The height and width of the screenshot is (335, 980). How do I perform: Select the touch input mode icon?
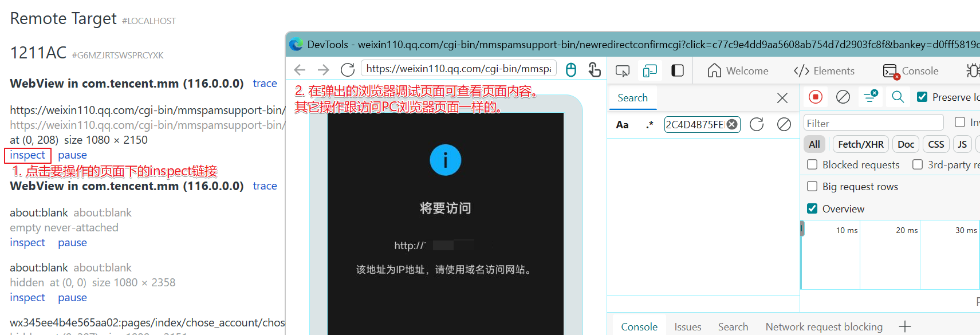(x=595, y=70)
